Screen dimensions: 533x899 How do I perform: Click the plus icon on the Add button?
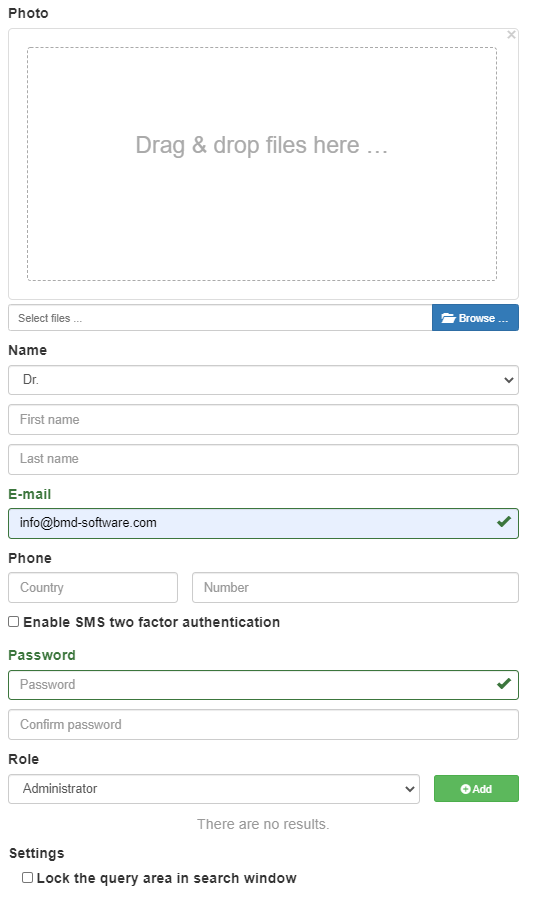tap(465, 789)
